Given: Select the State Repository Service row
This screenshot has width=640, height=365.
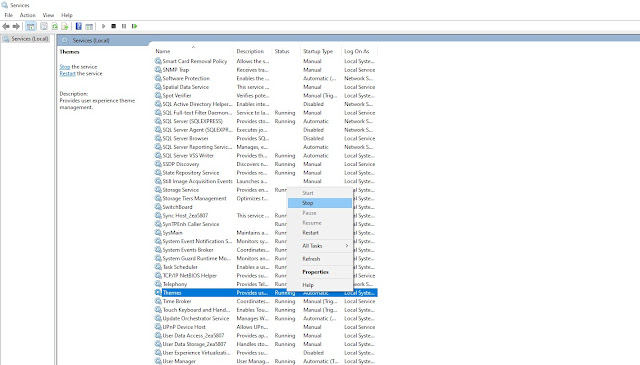Looking at the screenshot, I should [x=265, y=172].
